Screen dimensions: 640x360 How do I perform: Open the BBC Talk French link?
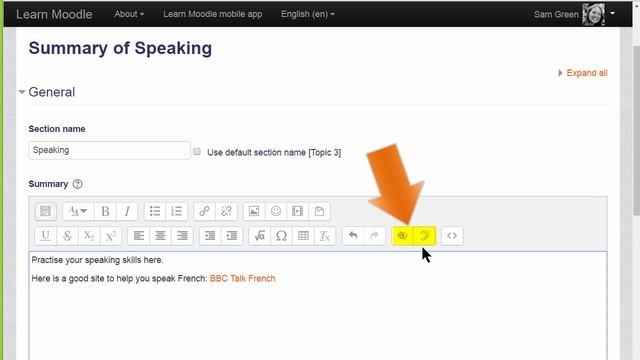242,278
